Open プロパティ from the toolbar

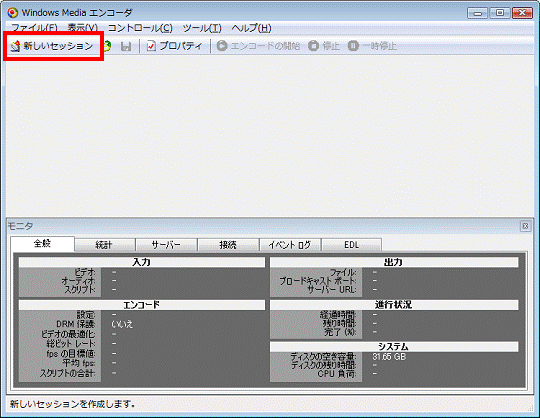174,46
